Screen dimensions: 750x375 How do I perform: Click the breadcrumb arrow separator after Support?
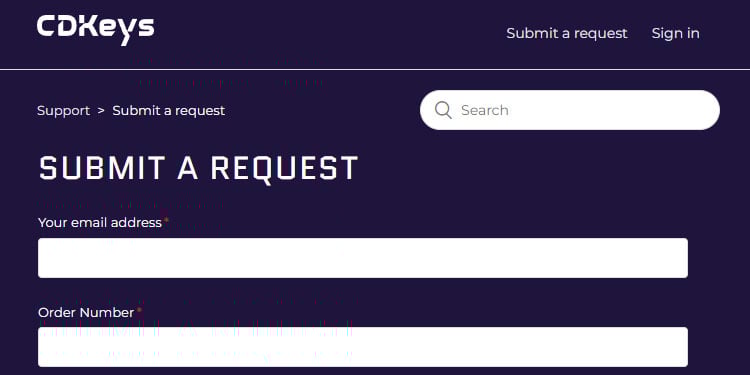[101, 110]
